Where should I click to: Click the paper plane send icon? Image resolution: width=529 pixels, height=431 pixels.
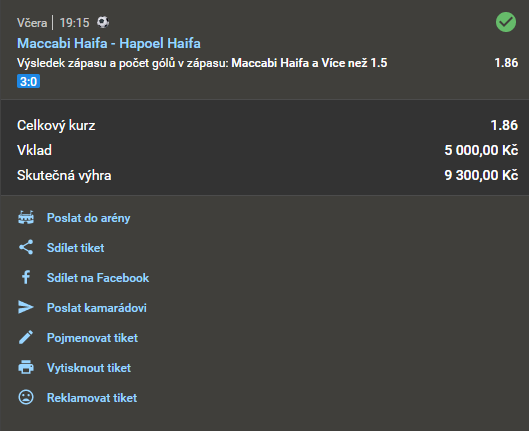(x=26, y=307)
